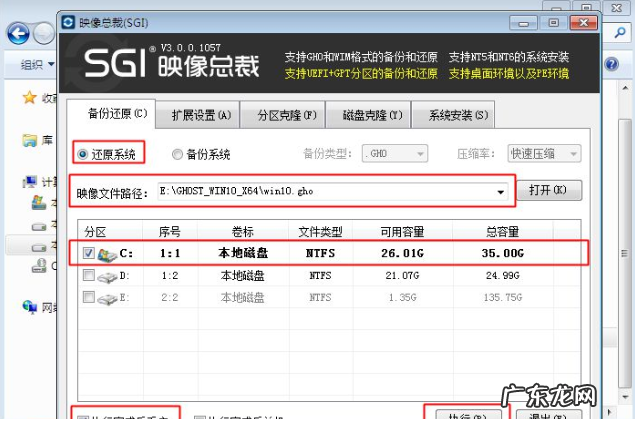Open the 备份类型 GHO dropdown
Image resolution: width=635 pixels, height=425 pixels.
click(x=394, y=154)
